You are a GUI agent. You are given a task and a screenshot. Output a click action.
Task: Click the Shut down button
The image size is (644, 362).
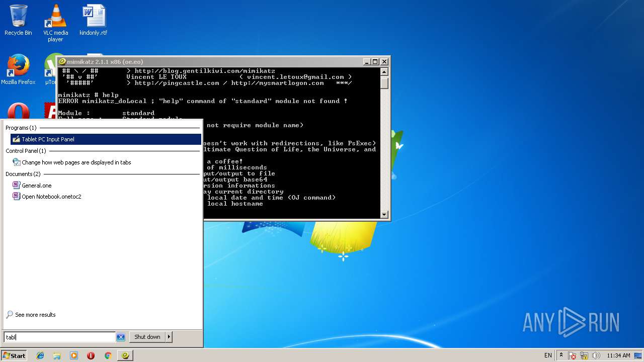click(x=147, y=337)
